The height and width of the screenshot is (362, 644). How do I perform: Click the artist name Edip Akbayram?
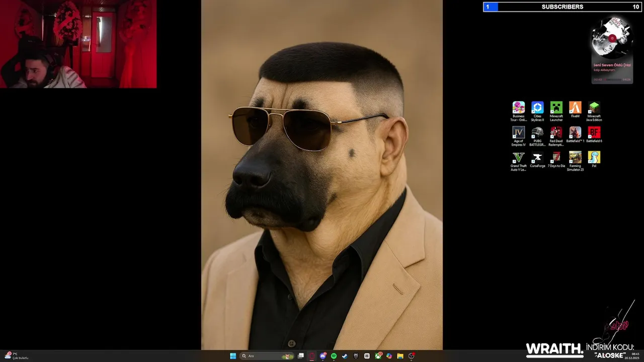(x=604, y=70)
